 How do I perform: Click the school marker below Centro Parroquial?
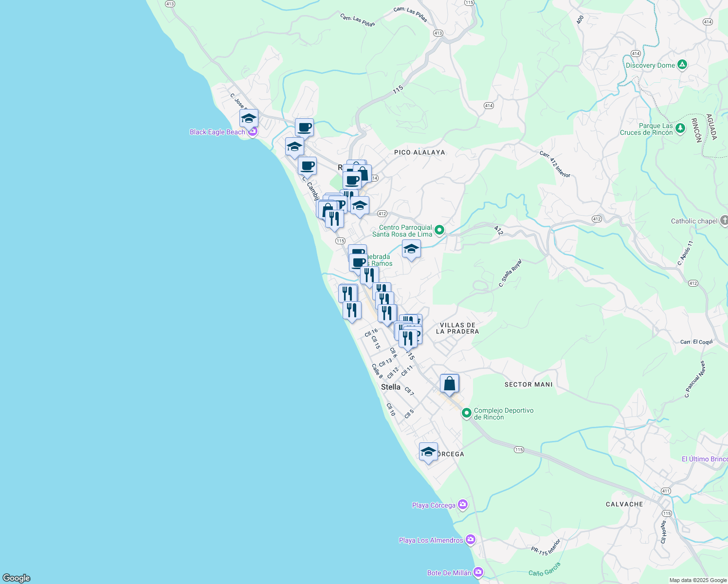click(x=411, y=249)
